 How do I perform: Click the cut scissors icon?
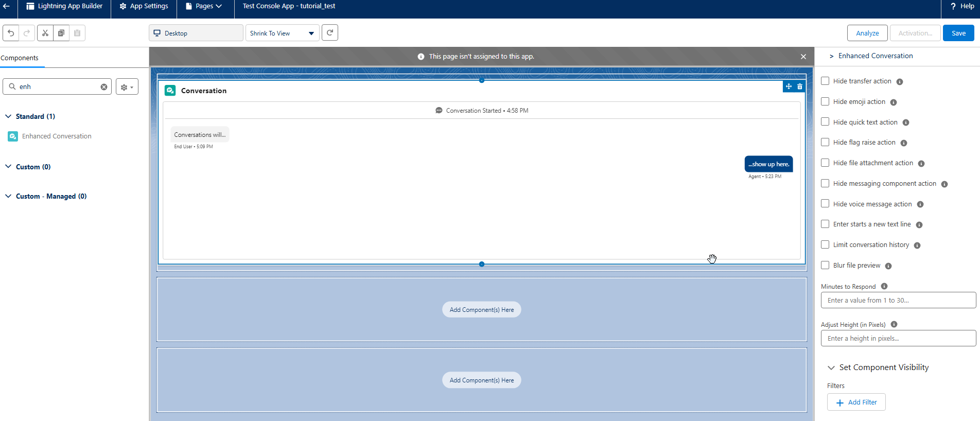click(x=45, y=33)
